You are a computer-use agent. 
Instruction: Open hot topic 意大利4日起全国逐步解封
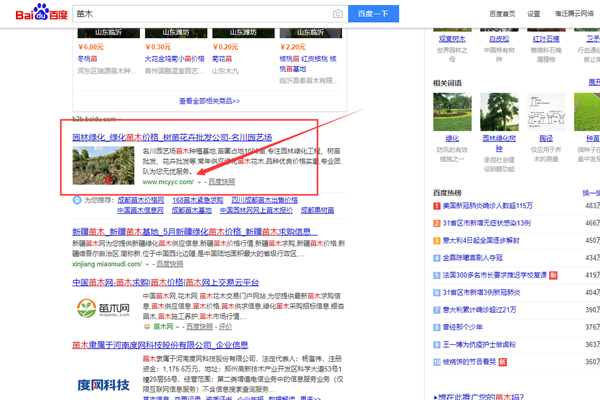point(481,240)
